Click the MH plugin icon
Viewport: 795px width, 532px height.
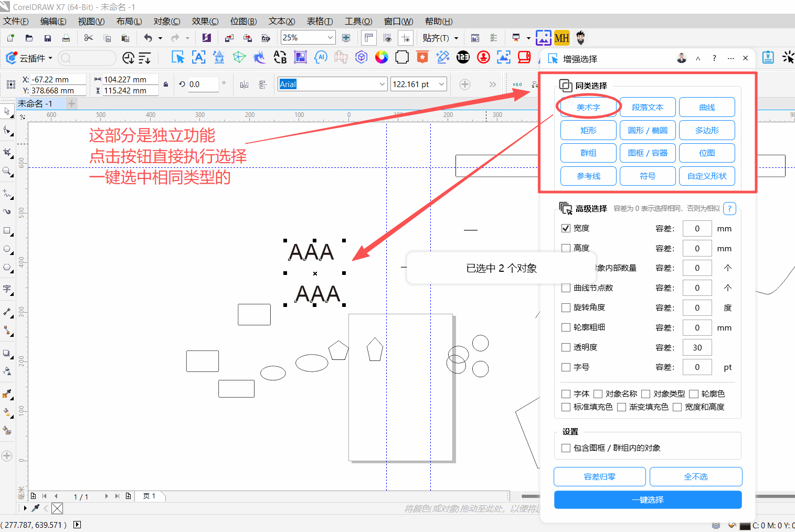pos(561,38)
